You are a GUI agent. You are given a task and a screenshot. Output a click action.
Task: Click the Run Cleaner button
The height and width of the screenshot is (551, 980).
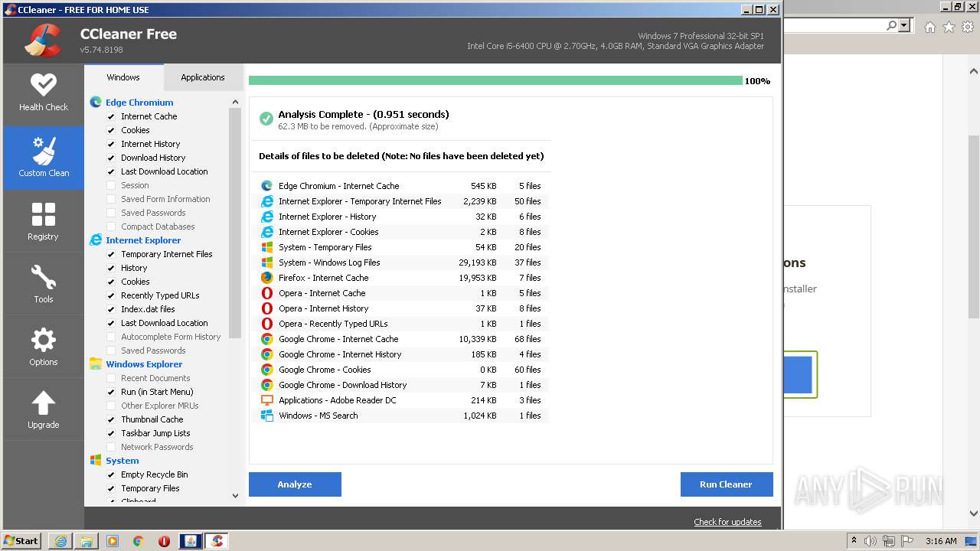(726, 484)
